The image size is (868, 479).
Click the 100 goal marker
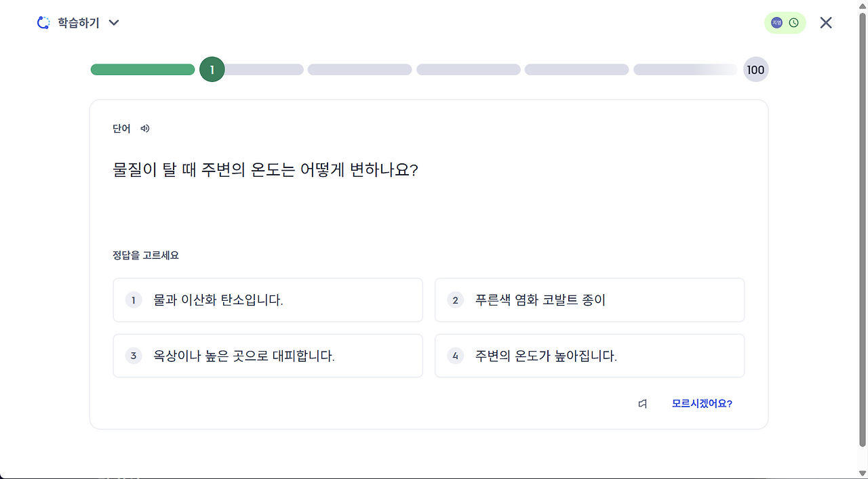pyautogui.click(x=755, y=70)
